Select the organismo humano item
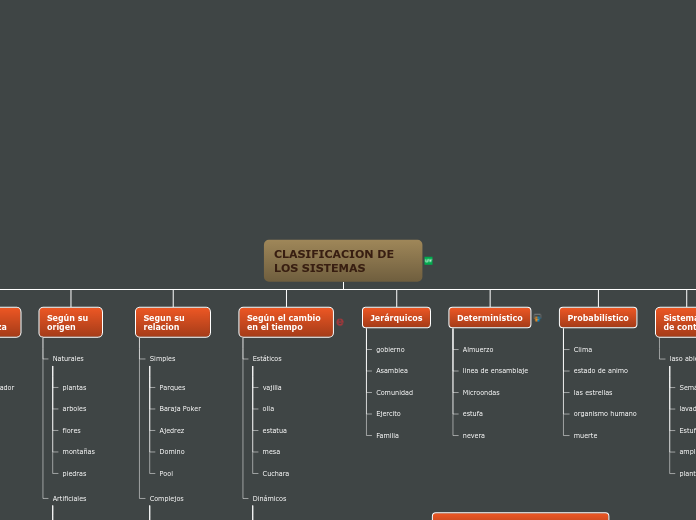 605,413
